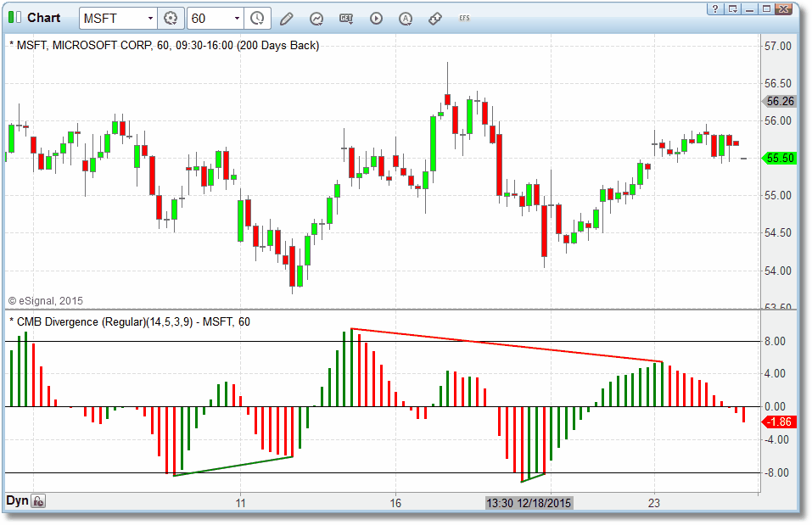
Task: Expand the 60 interval dropdown arrow
Action: coord(237,19)
